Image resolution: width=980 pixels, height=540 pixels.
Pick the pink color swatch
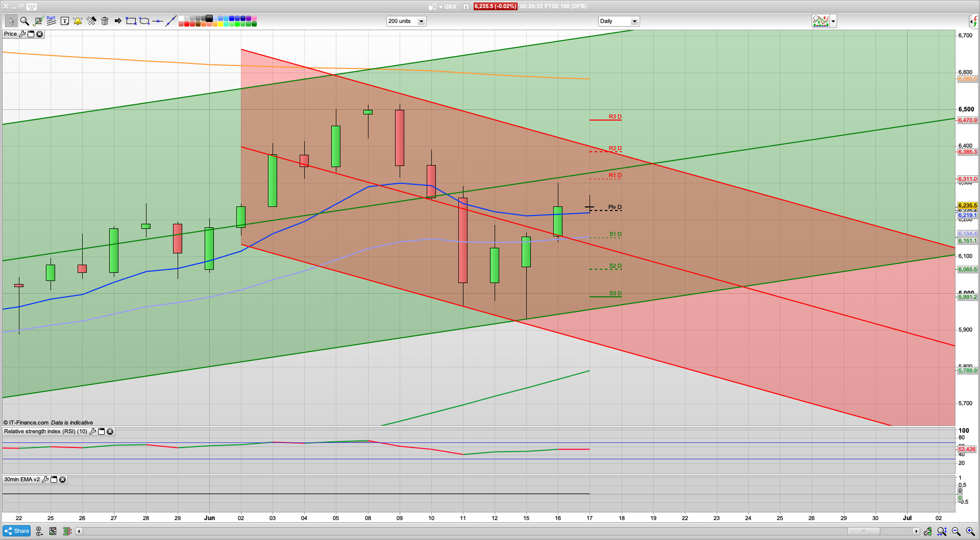coord(254,18)
